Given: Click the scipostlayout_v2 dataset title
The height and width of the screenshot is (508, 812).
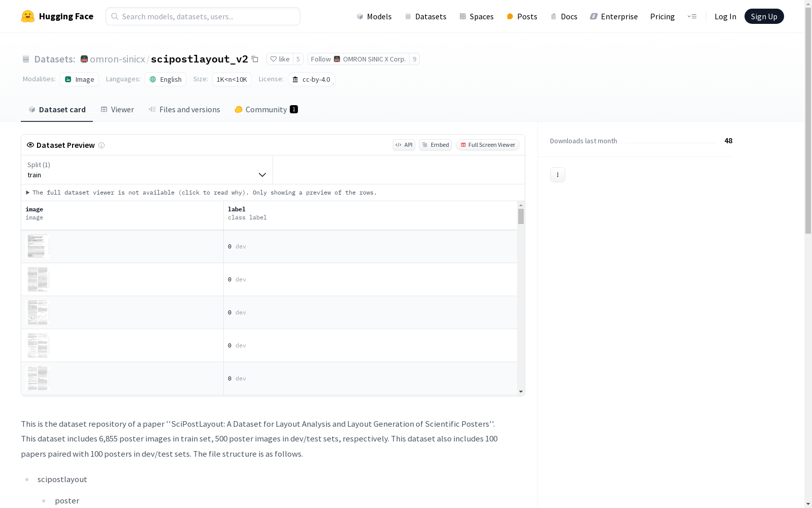Looking at the screenshot, I should pos(199,59).
